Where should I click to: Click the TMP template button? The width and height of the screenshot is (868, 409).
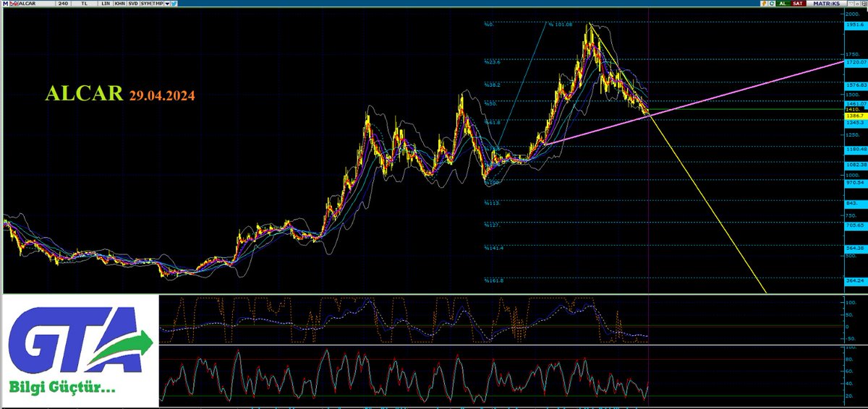click(x=158, y=4)
